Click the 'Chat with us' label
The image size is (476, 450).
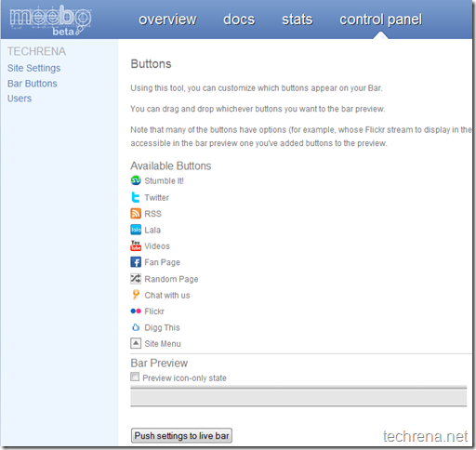[167, 295]
